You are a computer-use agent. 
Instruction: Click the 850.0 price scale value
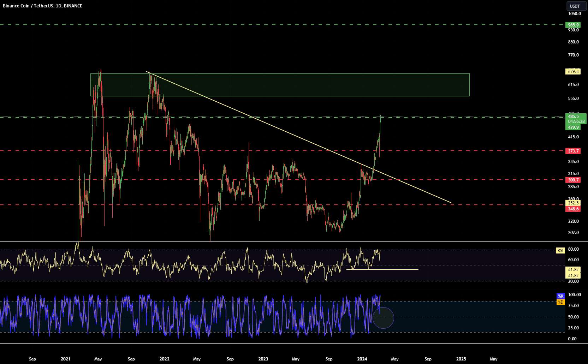tap(574, 42)
